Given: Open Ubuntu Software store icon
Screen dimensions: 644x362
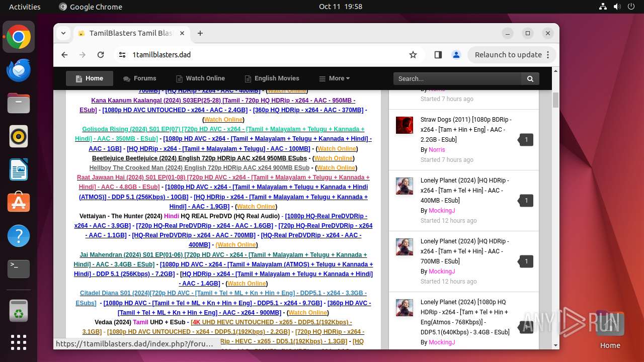Looking at the screenshot, I should 19,203.
